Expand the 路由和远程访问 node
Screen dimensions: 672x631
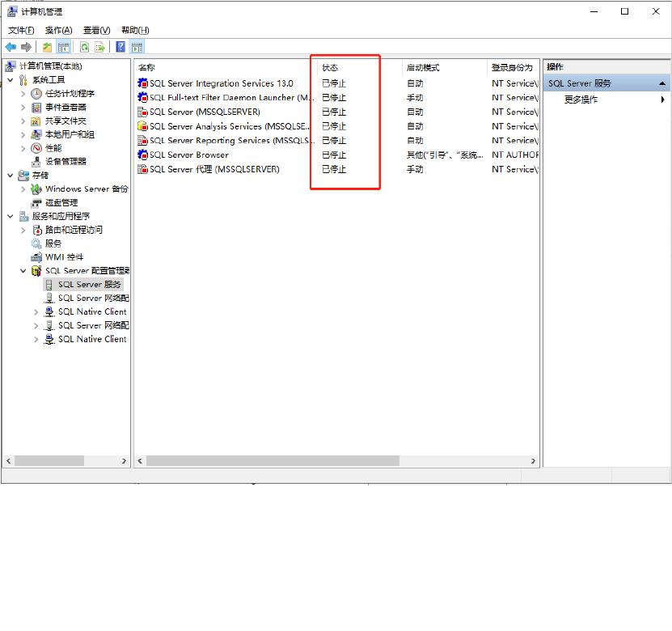(x=23, y=230)
